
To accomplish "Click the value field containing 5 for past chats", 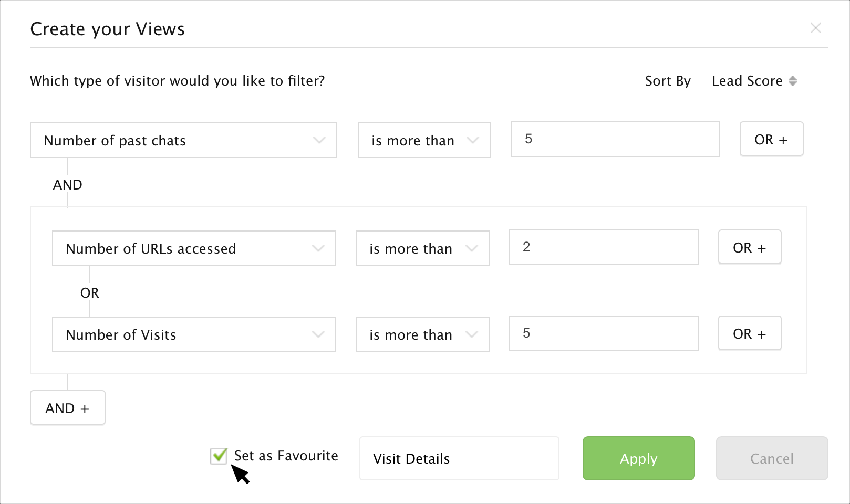I will click(615, 139).
